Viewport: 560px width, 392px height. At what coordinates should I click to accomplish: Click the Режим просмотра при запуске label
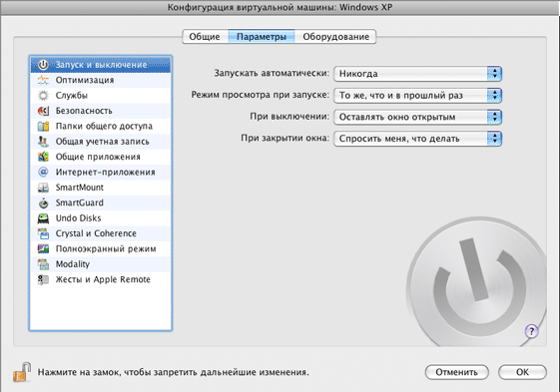coord(260,95)
